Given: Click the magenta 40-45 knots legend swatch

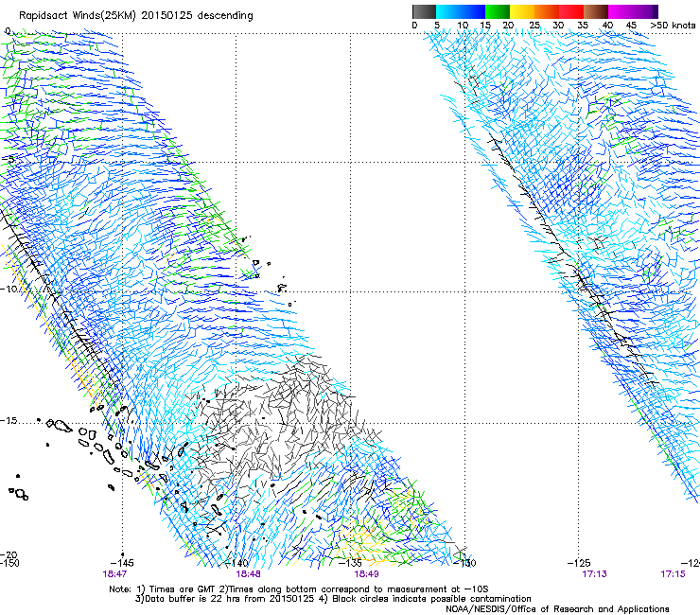Looking at the screenshot, I should [x=621, y=11].
